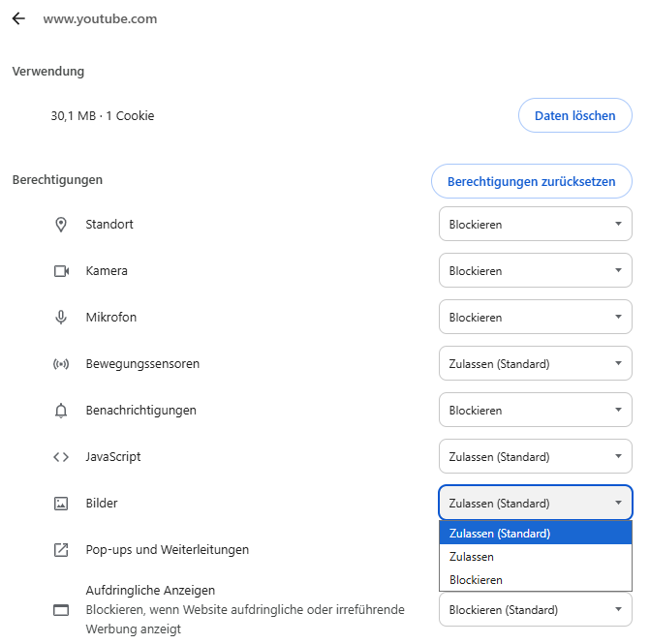Click the Bilder image icon
Screen dimensions: 650x644
(61, 504)
